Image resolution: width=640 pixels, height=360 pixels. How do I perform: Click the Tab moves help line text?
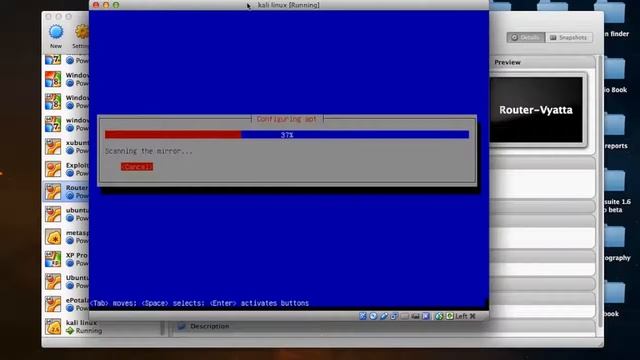199,303
